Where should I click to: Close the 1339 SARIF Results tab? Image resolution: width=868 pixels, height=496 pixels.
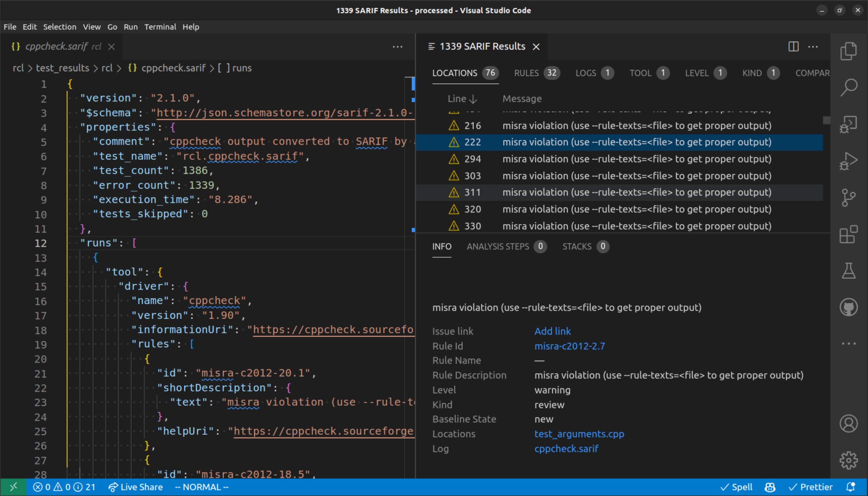tap(536, 47)
